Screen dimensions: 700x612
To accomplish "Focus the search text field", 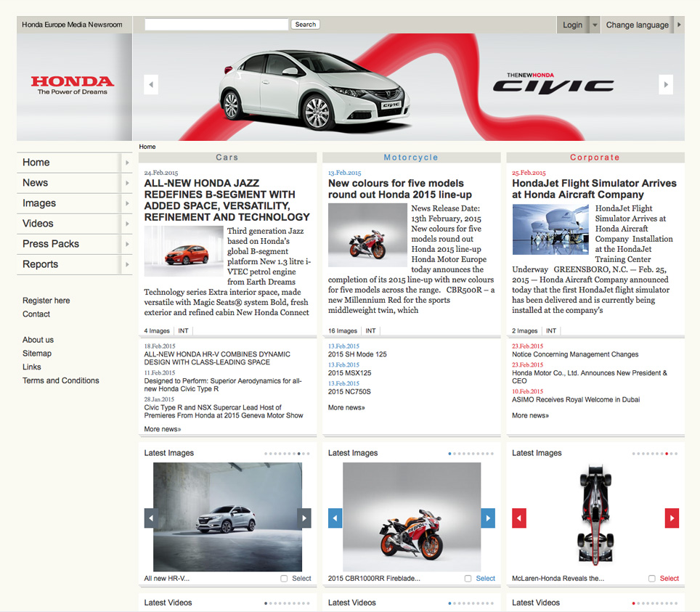I will click(x=216, y=25).
